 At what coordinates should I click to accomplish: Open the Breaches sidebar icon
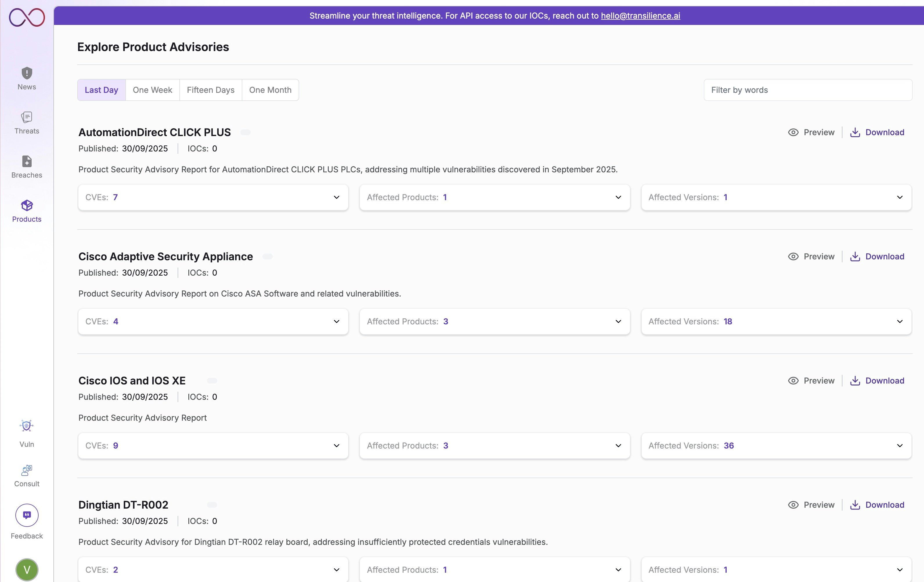pyautogui.click(x=26, y=161)
